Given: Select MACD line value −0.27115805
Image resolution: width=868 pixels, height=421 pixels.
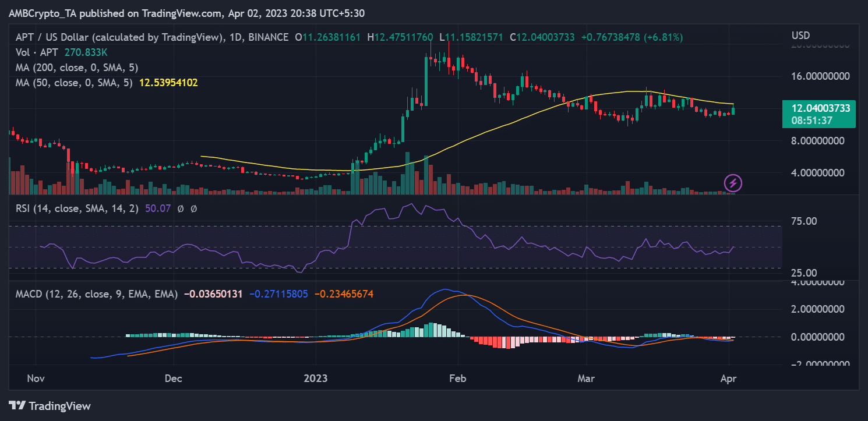Looking at the screenshot, I should [x=279, y=295].
